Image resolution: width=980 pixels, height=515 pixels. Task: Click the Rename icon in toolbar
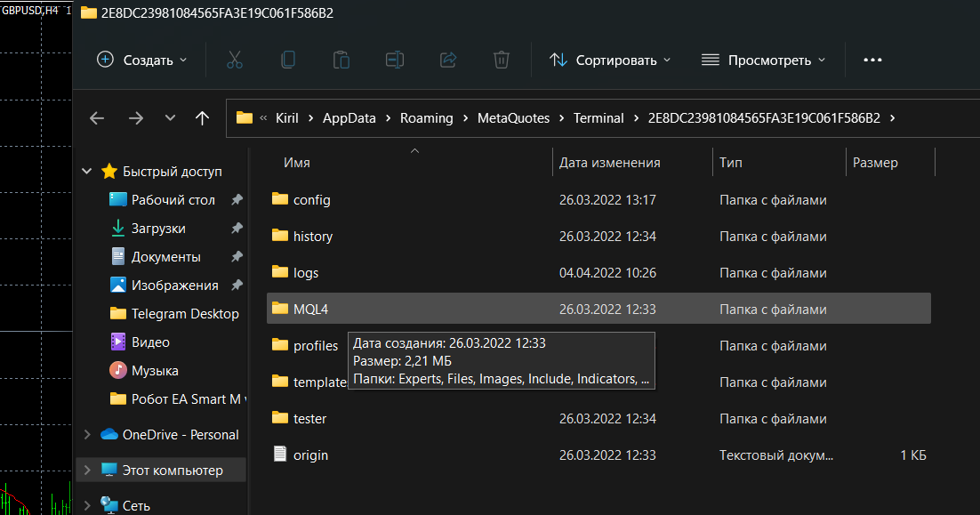(394, 60)
